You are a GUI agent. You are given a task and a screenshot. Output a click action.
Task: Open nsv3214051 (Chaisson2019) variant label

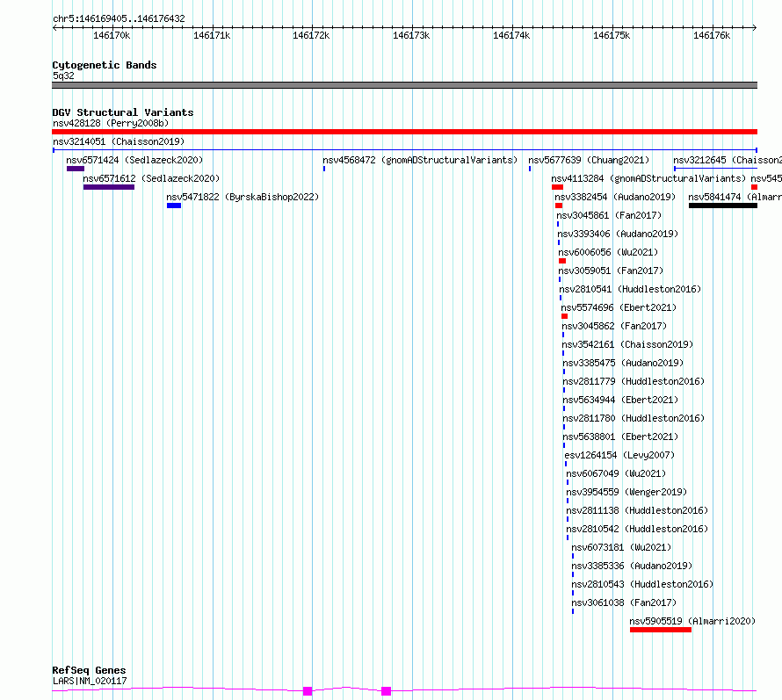[119, 141]
